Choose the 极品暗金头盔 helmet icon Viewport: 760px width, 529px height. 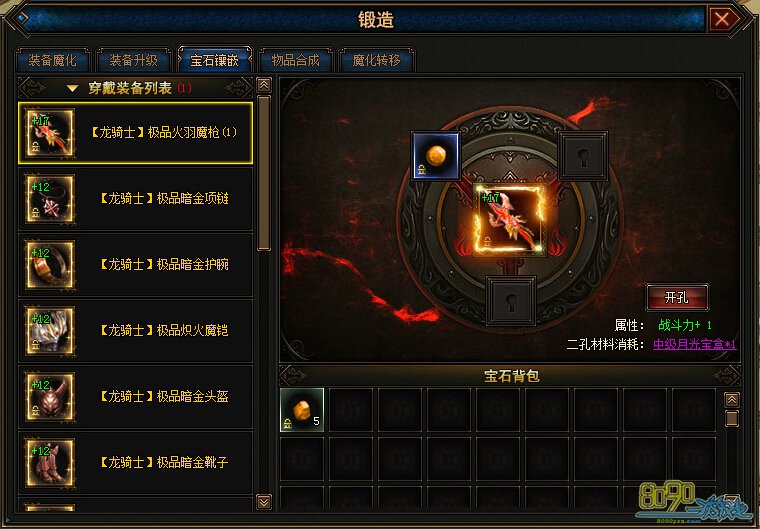50,397
